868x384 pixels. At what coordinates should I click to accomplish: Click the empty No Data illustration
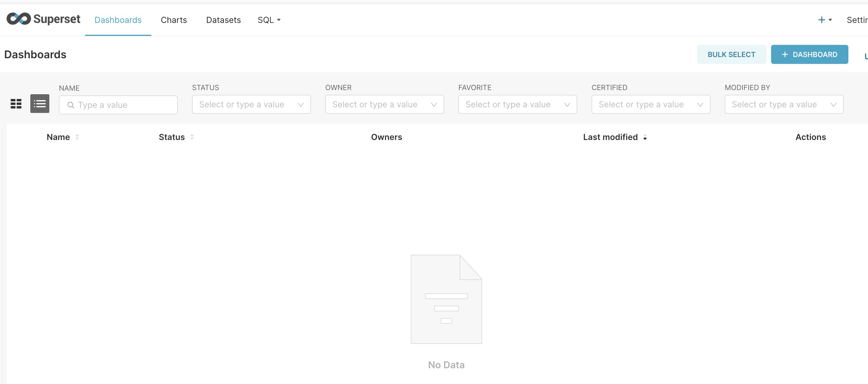446,299
